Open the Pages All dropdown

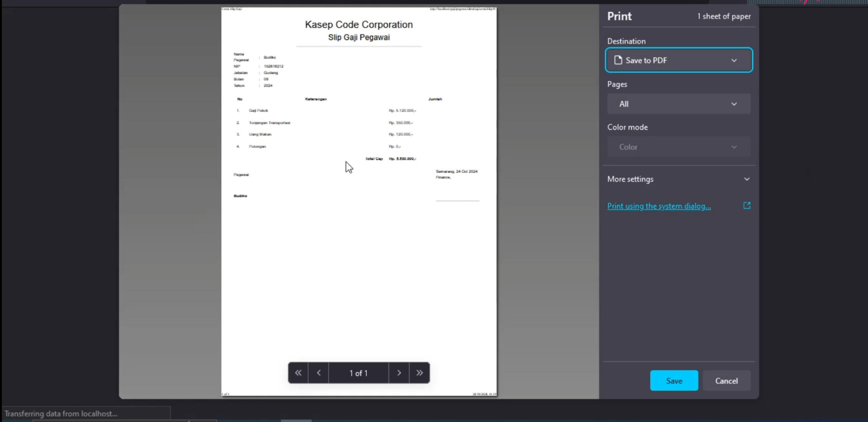pyautogui.click(x=679, y=104)
